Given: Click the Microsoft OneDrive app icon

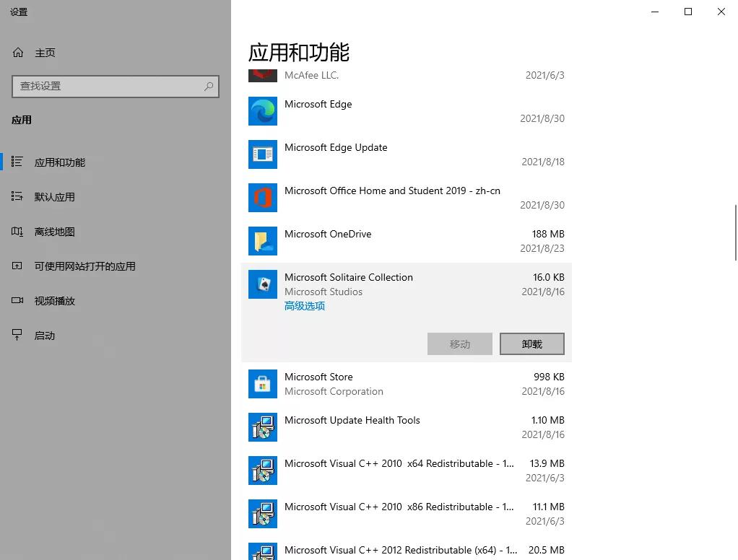Looking at the screenshot, I should pos(262,241).
